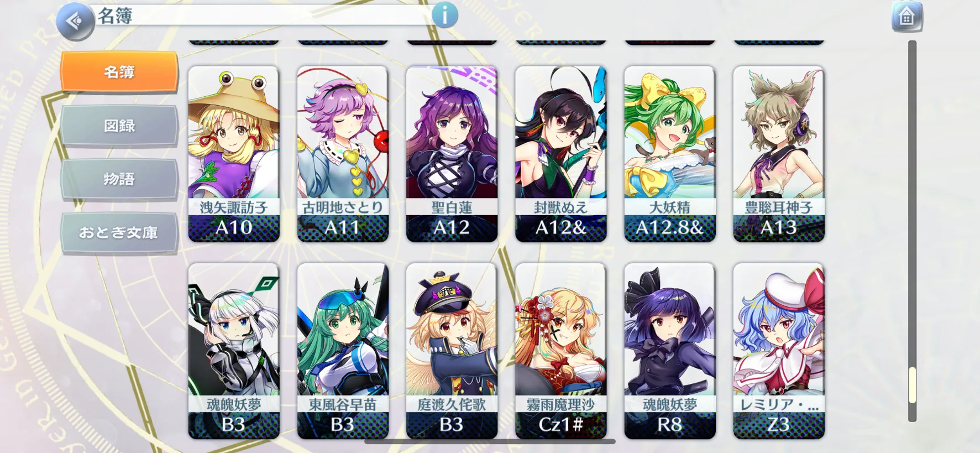Choose the 聖白蓮 A12 card
Screen dimensions: 980x453
coord(452,154)
